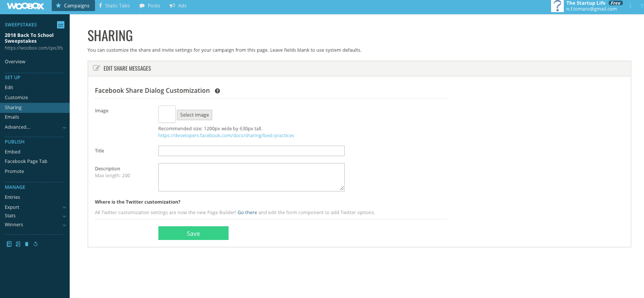Click the Select image button
Image resolution: width=644 pixels, height=298 pixels.
(x=194, y=115)
